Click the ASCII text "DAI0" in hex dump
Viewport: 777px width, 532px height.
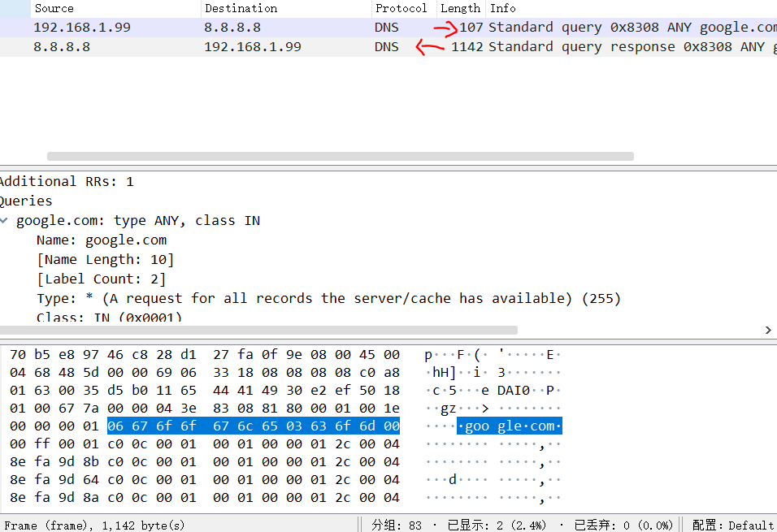click(514, 391)
